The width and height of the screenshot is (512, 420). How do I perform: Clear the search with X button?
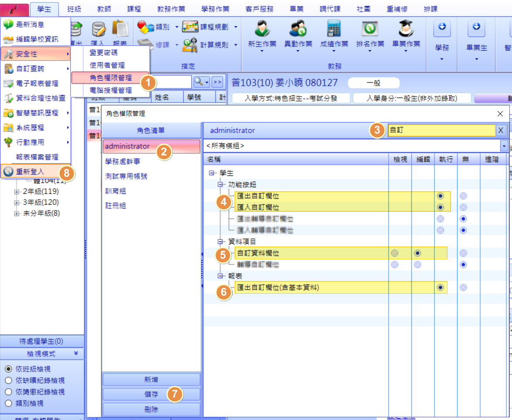501,130
